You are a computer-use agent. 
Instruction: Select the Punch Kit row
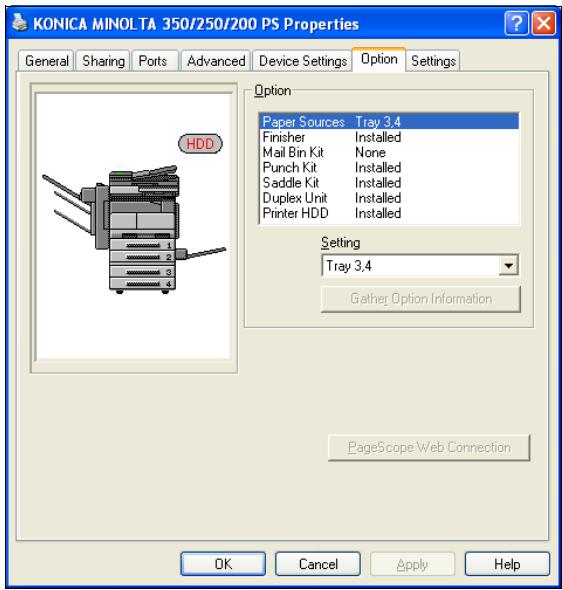pyautogui.click(x=389, y=167)
